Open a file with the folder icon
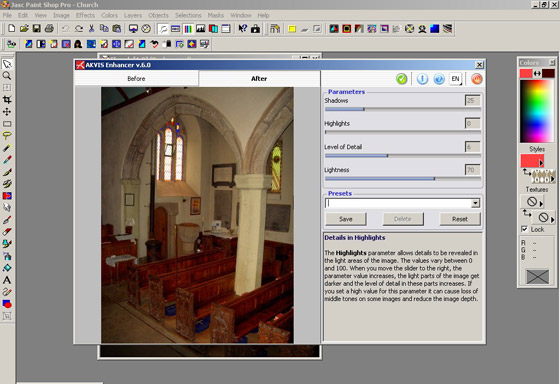 tap(24, 29)
